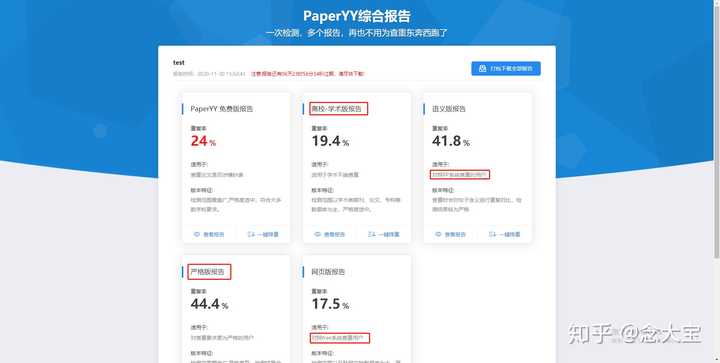Click the subtitle beginning 一次检测，多个报告
The width and height of the screenshot is (720, 363).
(x=357, y=33)
